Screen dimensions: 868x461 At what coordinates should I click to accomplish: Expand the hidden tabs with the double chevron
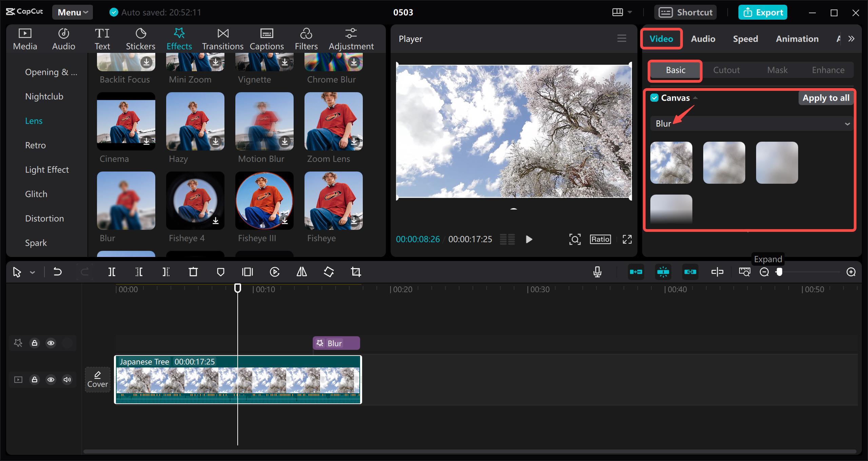(x=851, y=39)
